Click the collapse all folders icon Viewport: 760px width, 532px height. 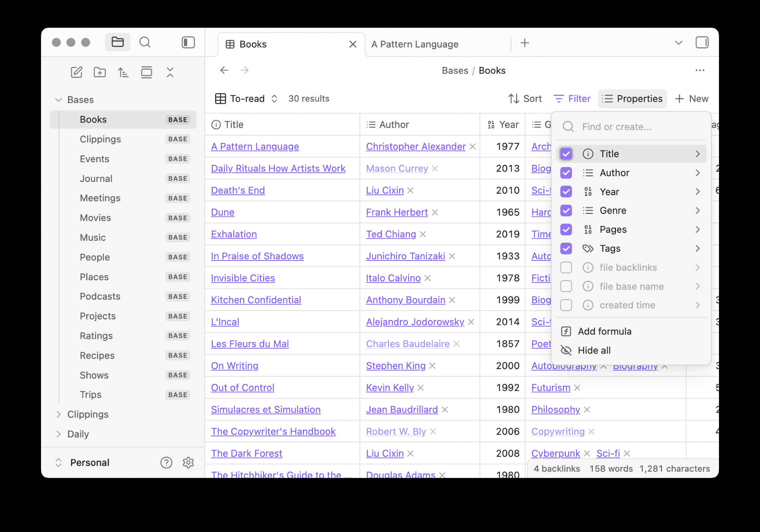tap(170, 72)
